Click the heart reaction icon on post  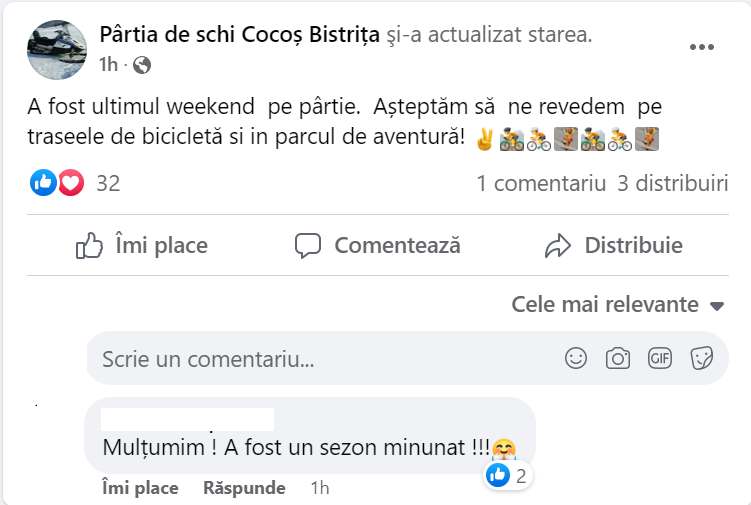click(x=70, y=183)
